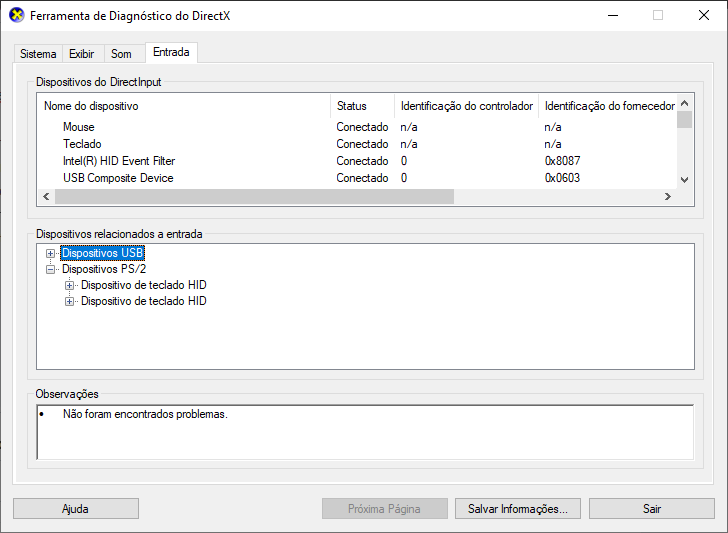This screenshot has height=533, width=728.
Task: Select USB Composite Device row
Action: pos(357,178)
